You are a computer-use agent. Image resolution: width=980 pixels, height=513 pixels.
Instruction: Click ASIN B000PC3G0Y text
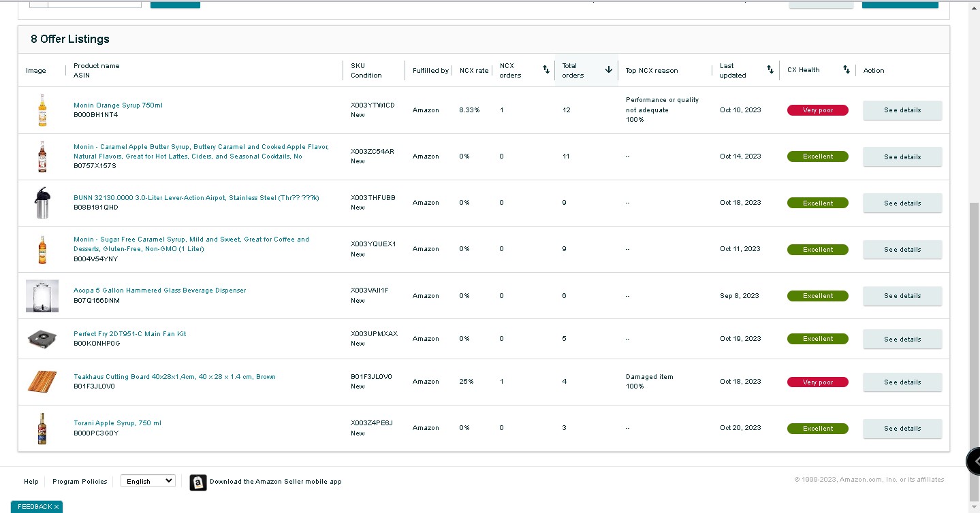(x=96, y=433)
